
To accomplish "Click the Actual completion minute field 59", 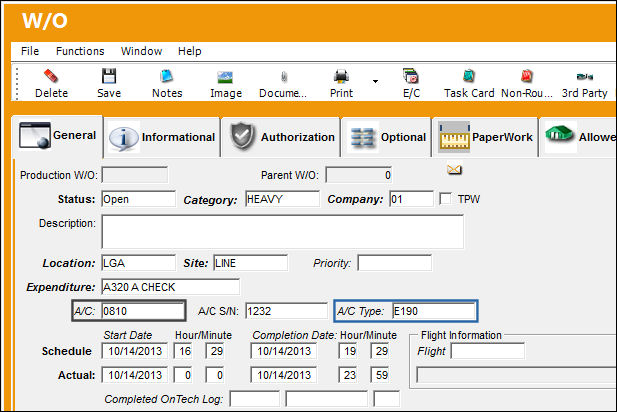I will [x=380, y=375].
